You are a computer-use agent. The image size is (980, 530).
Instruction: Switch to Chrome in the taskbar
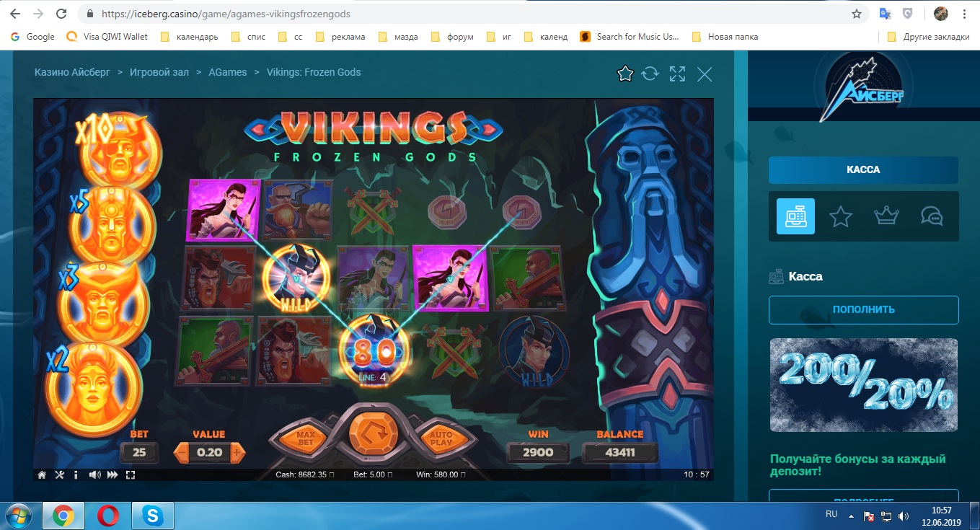pos(63,516)
